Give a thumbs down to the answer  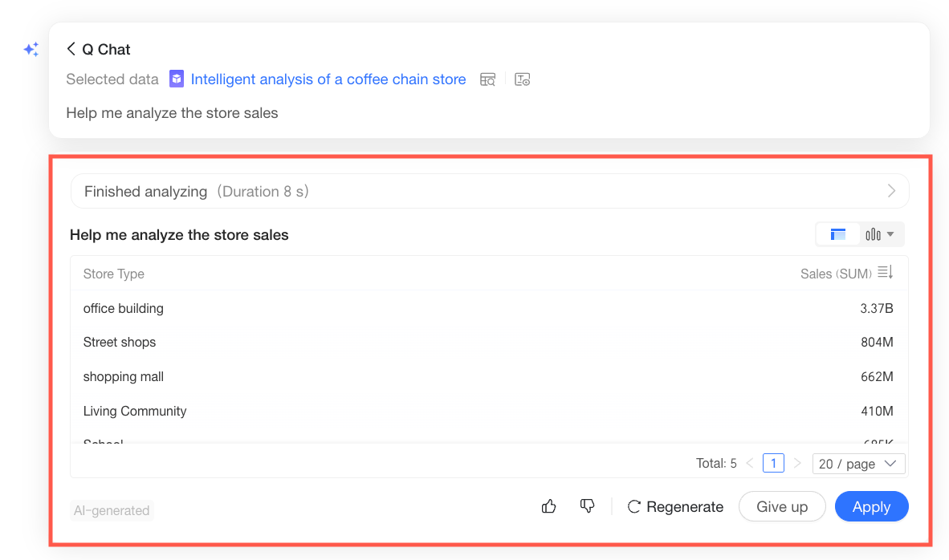(x=587, y=506)
